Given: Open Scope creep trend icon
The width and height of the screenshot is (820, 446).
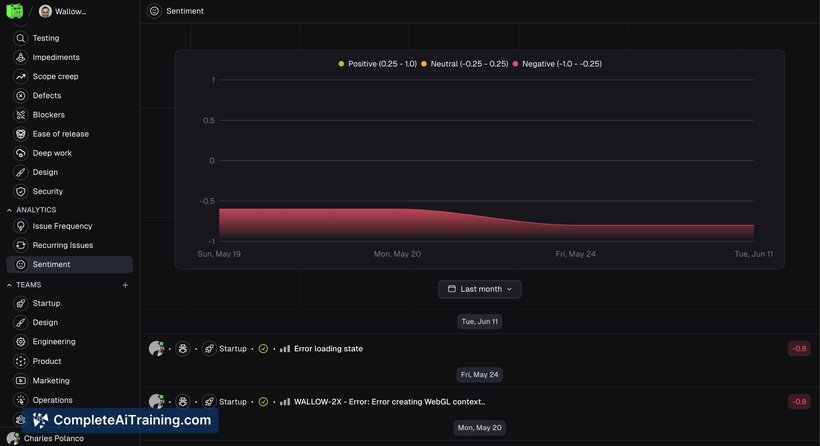Looking at the screenshot, I should (x=20, y=76).
